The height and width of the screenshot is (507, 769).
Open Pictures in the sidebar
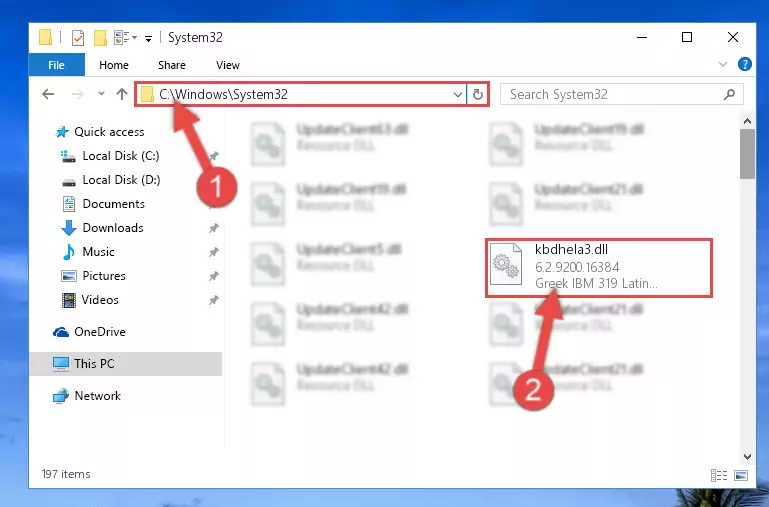(x=103, y=276)
